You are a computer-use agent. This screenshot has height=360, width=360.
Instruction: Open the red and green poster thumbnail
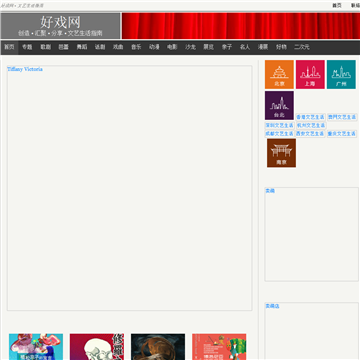219,347
